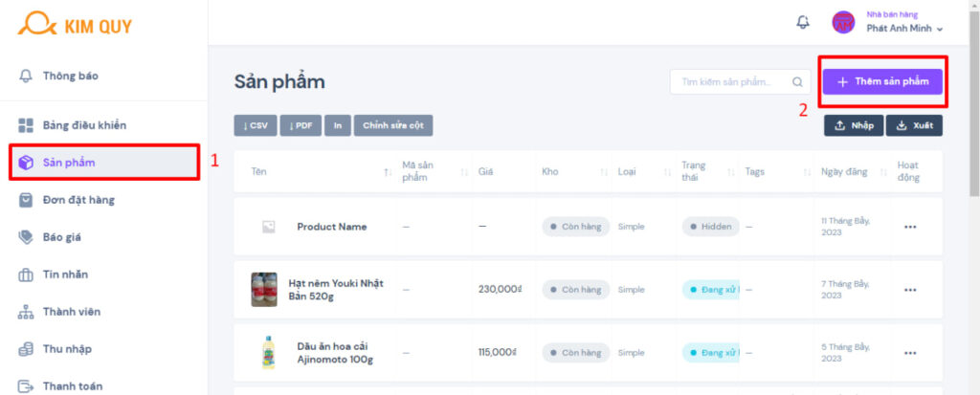Image resolution: width=980 pixels, height=395 pixels.
Task: Click the Nhập import button
Action: coord(854,125)
